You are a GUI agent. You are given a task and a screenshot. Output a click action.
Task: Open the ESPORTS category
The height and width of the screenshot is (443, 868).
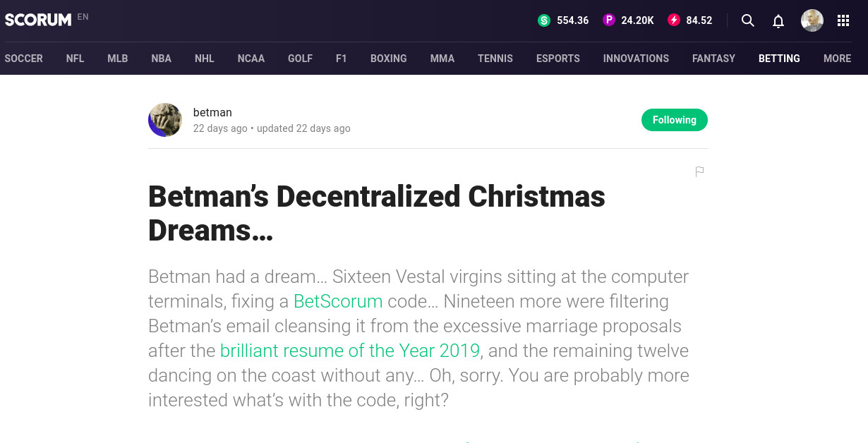pos(557,59)
